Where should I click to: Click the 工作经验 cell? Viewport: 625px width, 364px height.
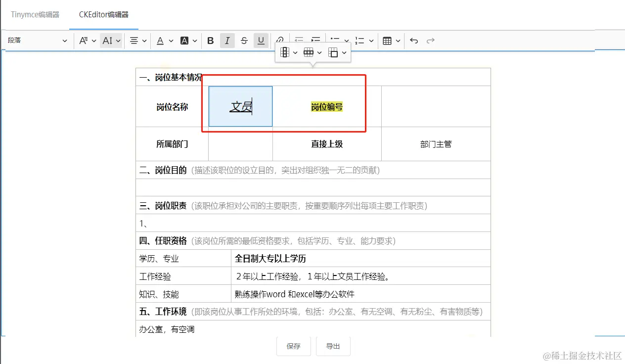183,276
